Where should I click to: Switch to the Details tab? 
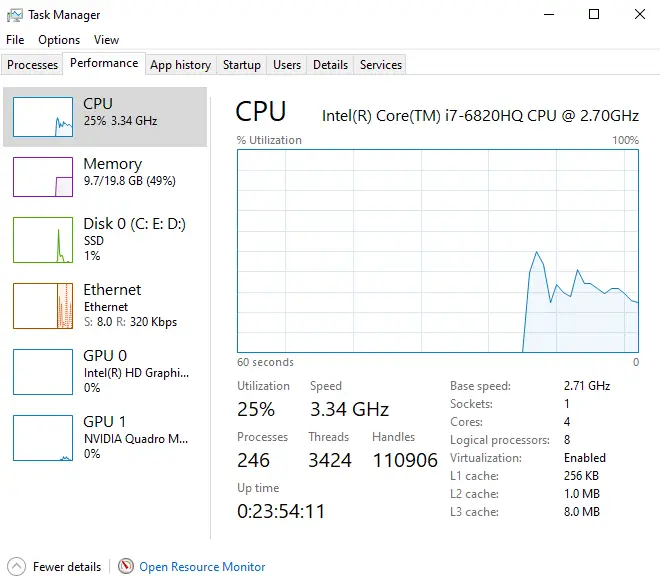(x=330, y=65)
